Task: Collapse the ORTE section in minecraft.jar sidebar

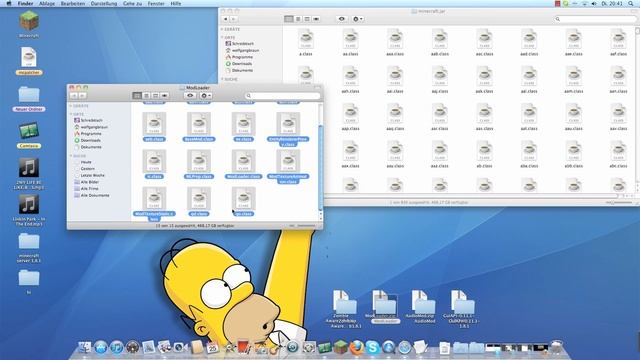Action: coord(222,38)
